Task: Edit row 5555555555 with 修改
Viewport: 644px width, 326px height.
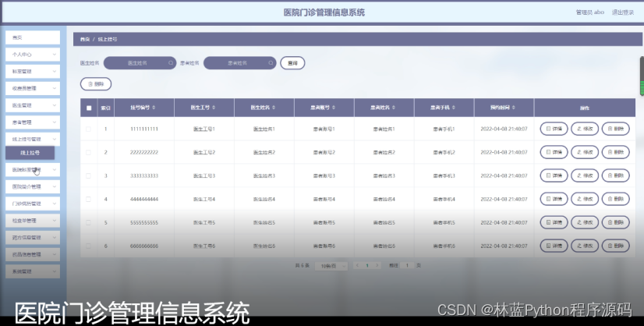Action: click(x=585, y=223)
